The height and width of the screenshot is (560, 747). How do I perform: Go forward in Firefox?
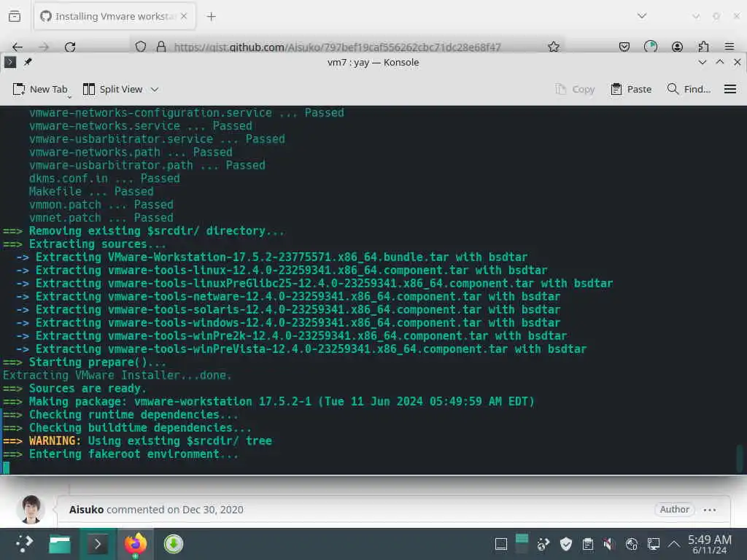coord(44,47)
